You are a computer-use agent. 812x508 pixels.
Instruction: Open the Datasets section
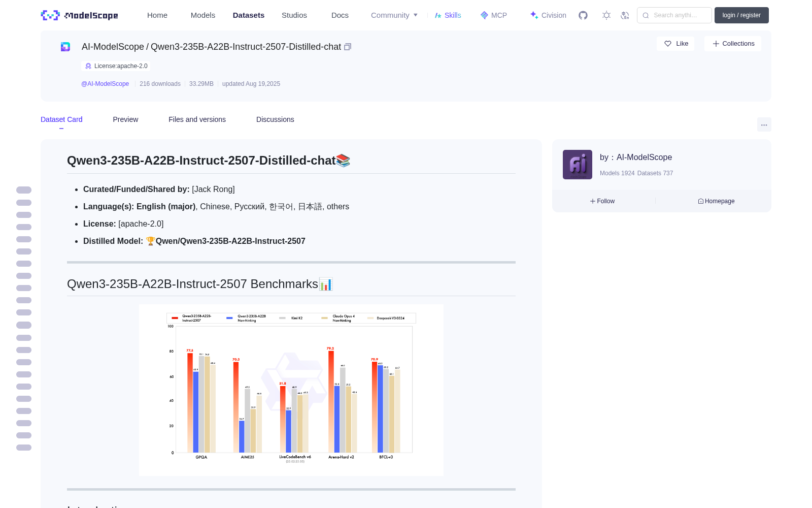249,15
